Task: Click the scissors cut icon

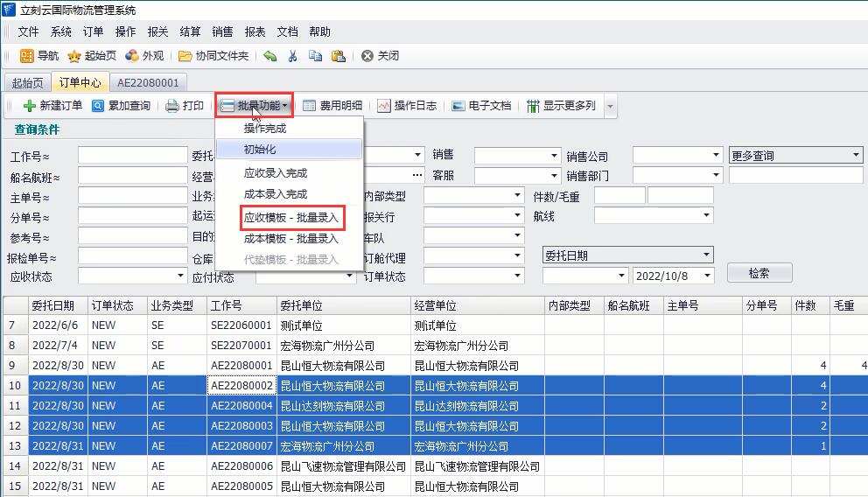Action: click(x=293, y=56)
